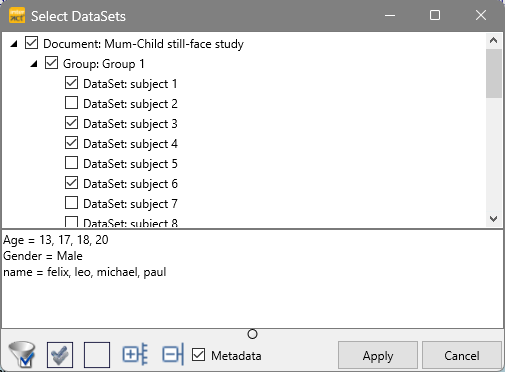This screenshot has width=505, height=372.
Task: Check DataSet subject 2
Action: point(71,103)
